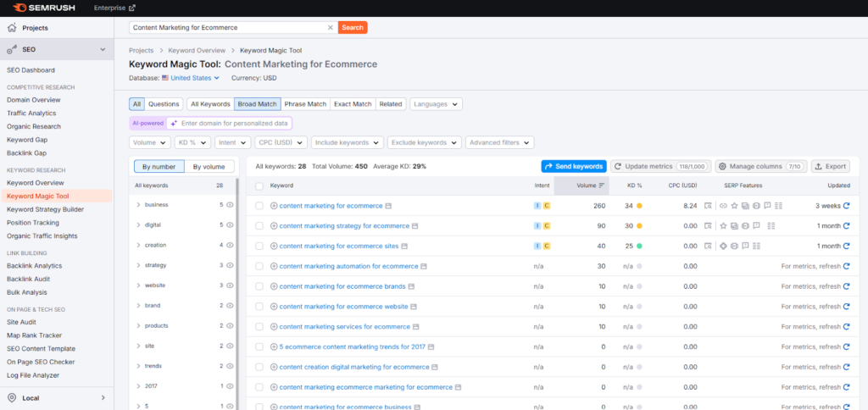Toggle eye icon for 'business' group
The image size is (868, 410).
(230, 205)
